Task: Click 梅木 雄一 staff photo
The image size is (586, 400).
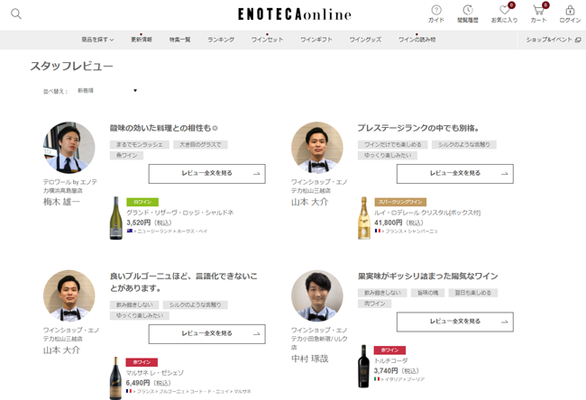Action: click(x=69, y=147)
